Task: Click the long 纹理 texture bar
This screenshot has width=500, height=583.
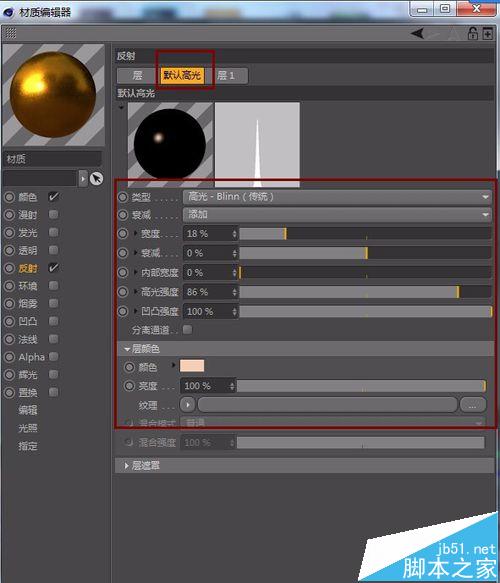Action: tap(328, 405)
